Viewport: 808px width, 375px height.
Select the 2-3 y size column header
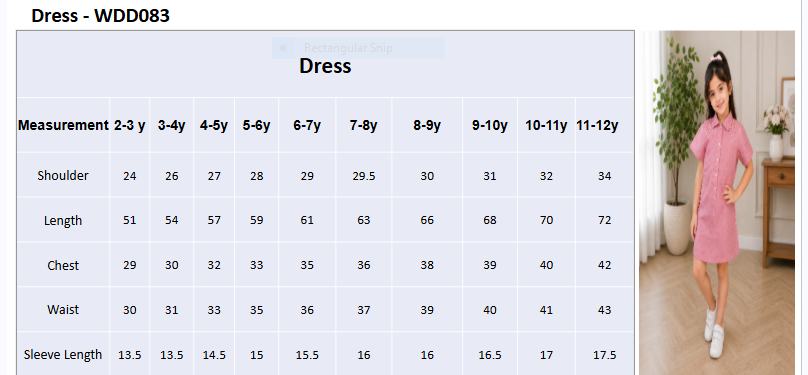(129, 125)
